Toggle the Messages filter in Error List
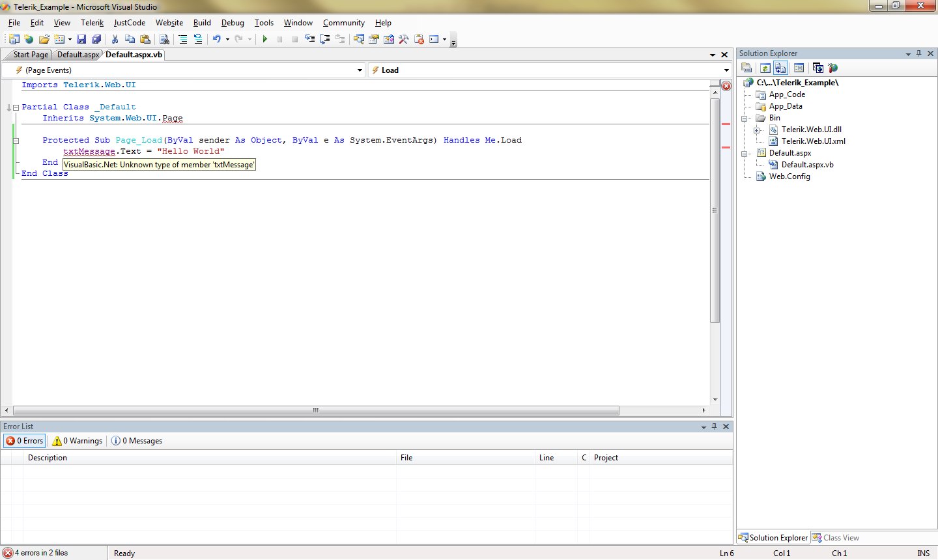 [137, 441]
